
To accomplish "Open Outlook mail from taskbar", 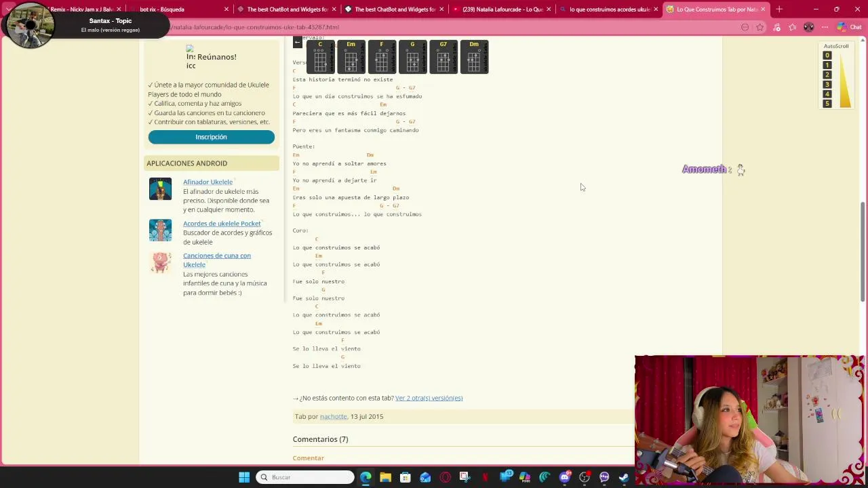I will pyautogui.click(x=425, y=477).
